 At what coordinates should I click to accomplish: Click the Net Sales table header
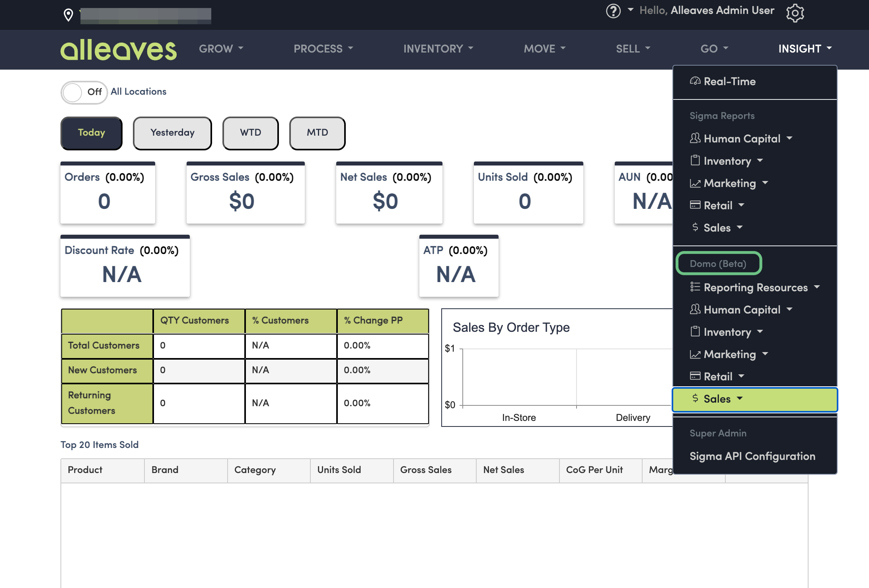click(x=518, y=470)
